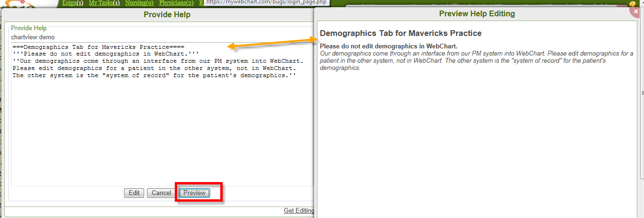Click the Edit button in Provide Help
This screenshot has height=218, width=644.
[x=134, y=193]
